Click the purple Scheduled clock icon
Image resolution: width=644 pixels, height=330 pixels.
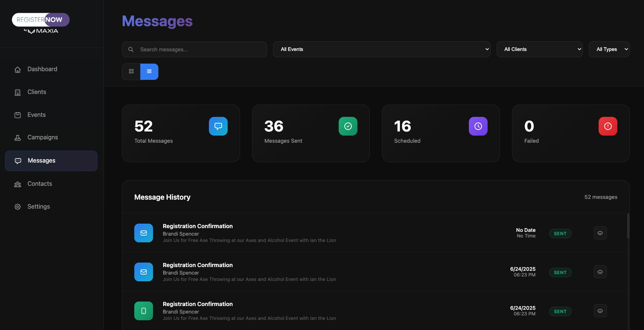478,126
